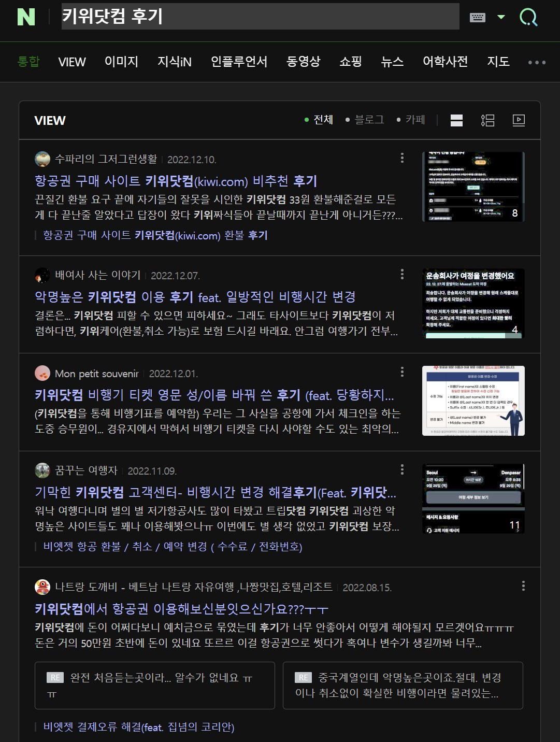Open post 키위닷컴 비행기 티켓 영문 성/이름 바꿔 쓴 후기
560x742 pixels.
214,395
